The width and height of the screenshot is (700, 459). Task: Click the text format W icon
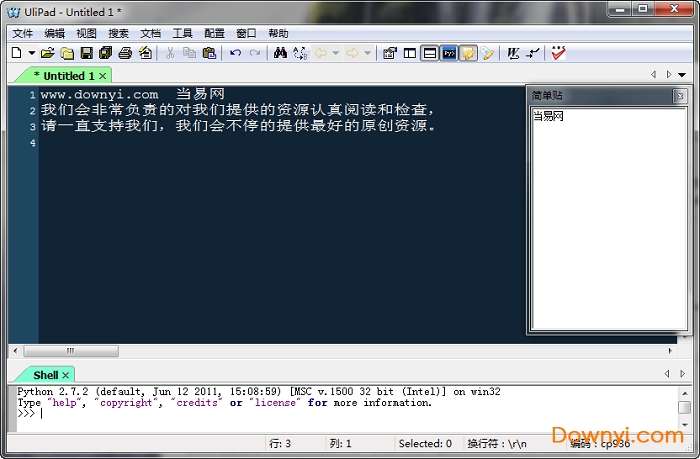point(513,53)
